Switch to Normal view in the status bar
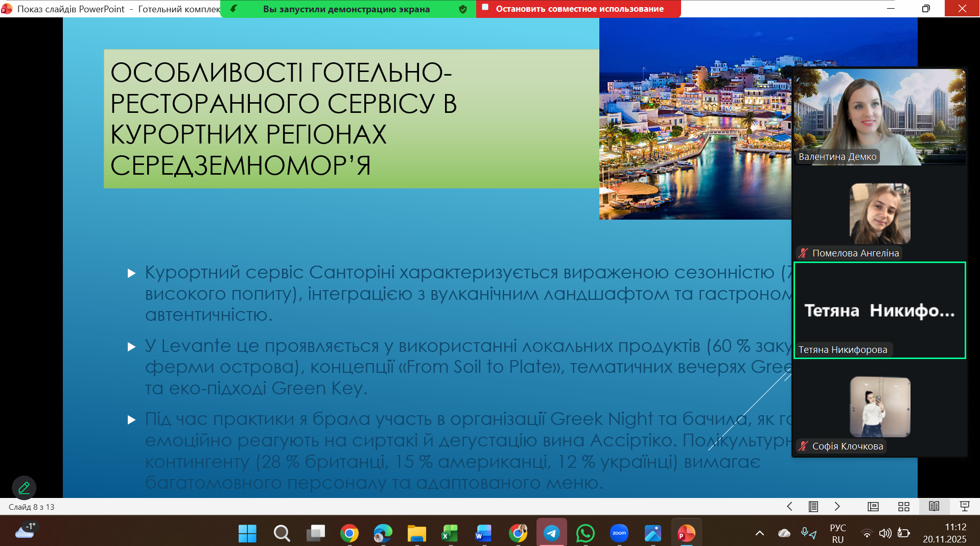 (873, 506)
